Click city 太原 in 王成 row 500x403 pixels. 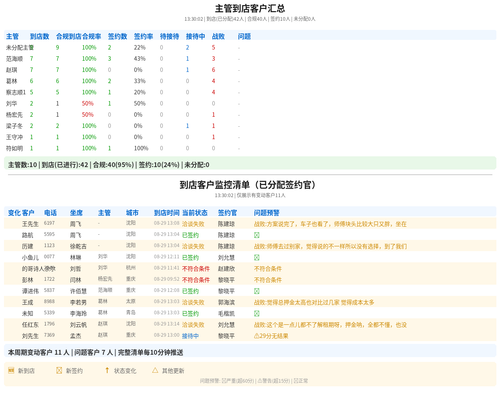pos(131,301)
